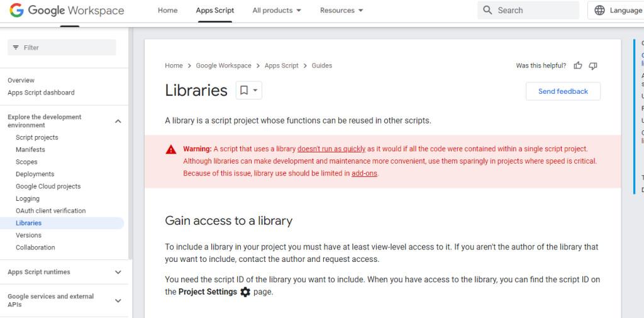Follow the add-ons link in warning
Image resolution: width=644 pixels, height=318 pixels.
point(364,173)
